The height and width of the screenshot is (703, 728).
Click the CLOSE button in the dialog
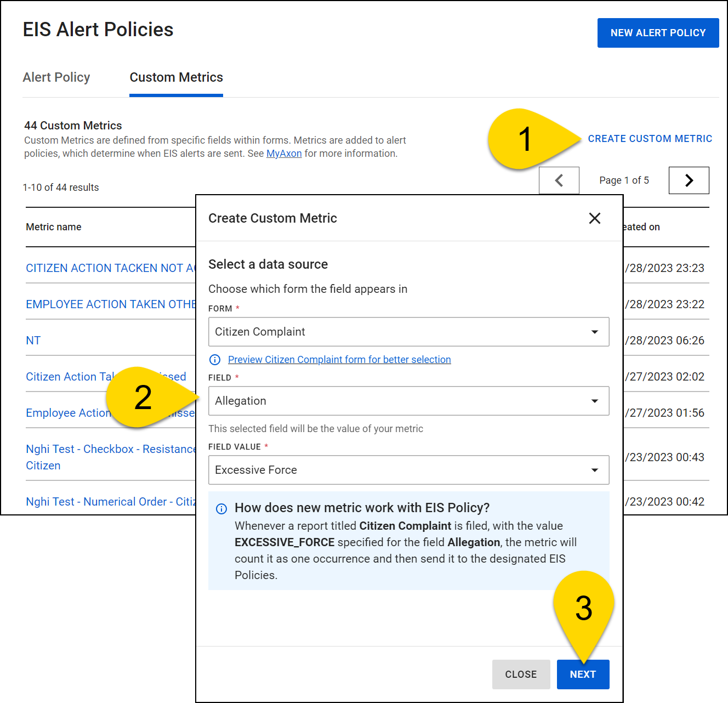coord(521,674)
